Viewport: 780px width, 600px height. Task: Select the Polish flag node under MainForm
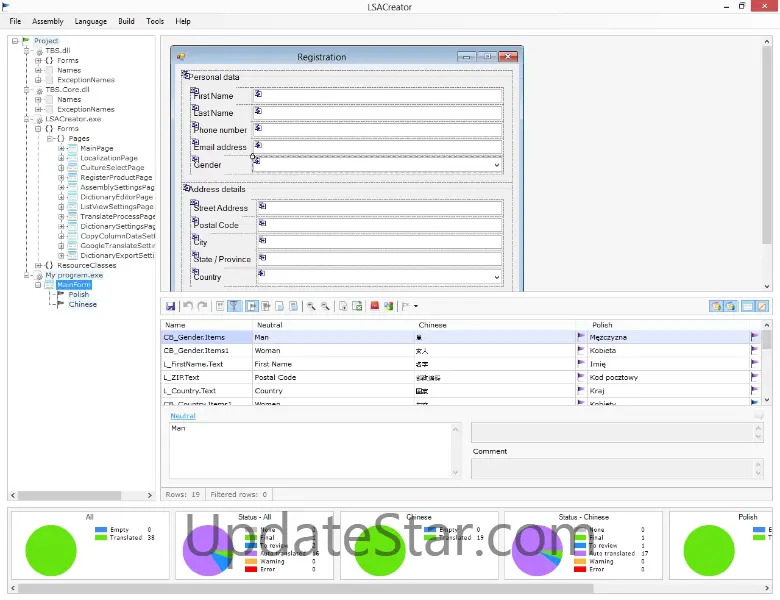click(78, 294)
